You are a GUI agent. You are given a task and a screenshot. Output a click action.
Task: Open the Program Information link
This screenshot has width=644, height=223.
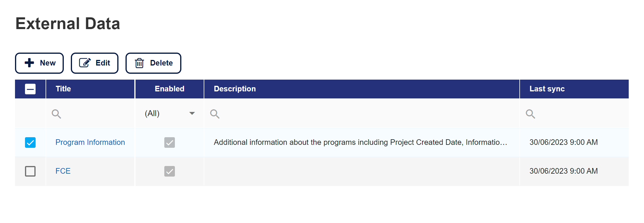click(x=90, y=142)
